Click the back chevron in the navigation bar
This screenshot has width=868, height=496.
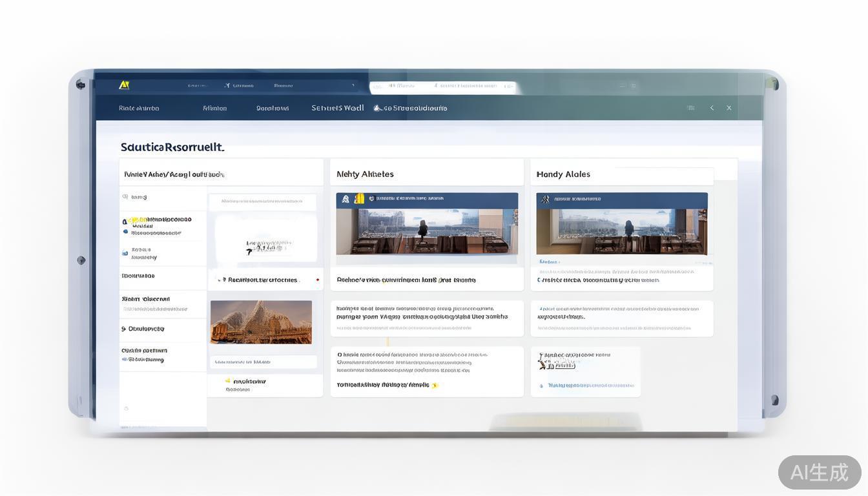(x=712, y=108)
